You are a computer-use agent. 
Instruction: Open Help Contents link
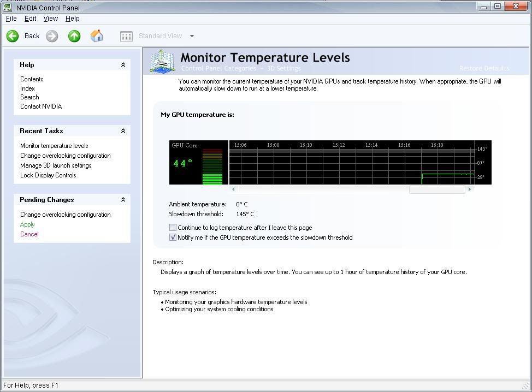[x=32, y=79]
